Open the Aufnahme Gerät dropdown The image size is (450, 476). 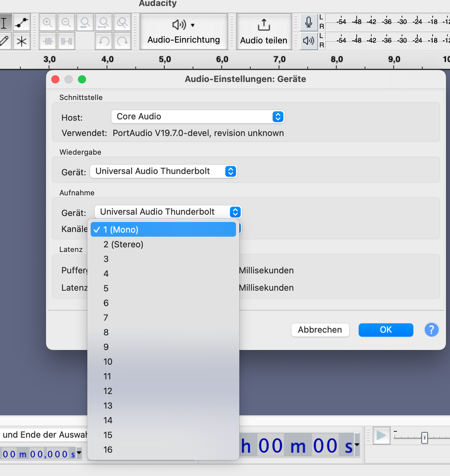168,212
